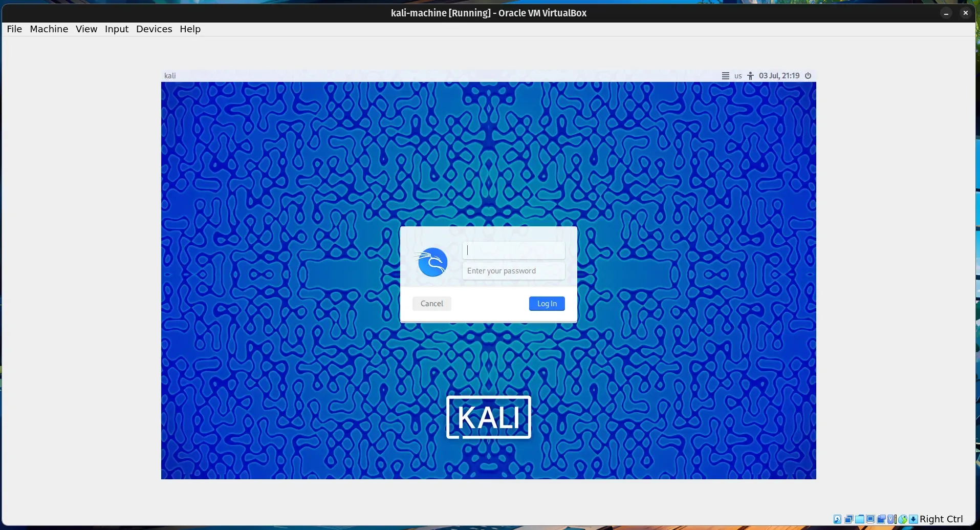Click inside the Enter your password field

coord(513,271)
